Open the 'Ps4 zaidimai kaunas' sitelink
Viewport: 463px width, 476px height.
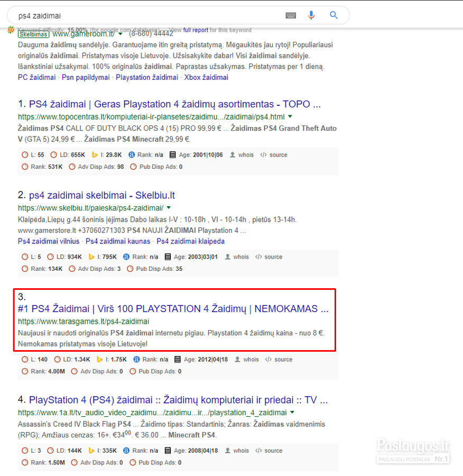coord(118,241)
